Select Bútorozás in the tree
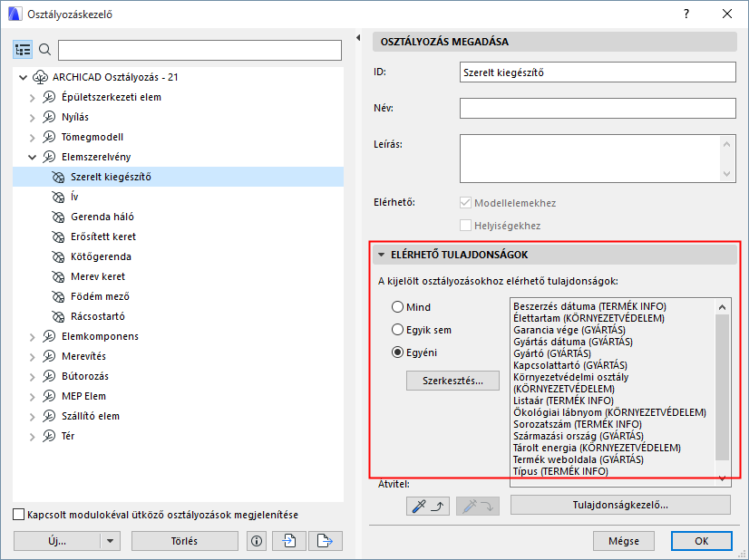749x560 pixels. (85, 377)
